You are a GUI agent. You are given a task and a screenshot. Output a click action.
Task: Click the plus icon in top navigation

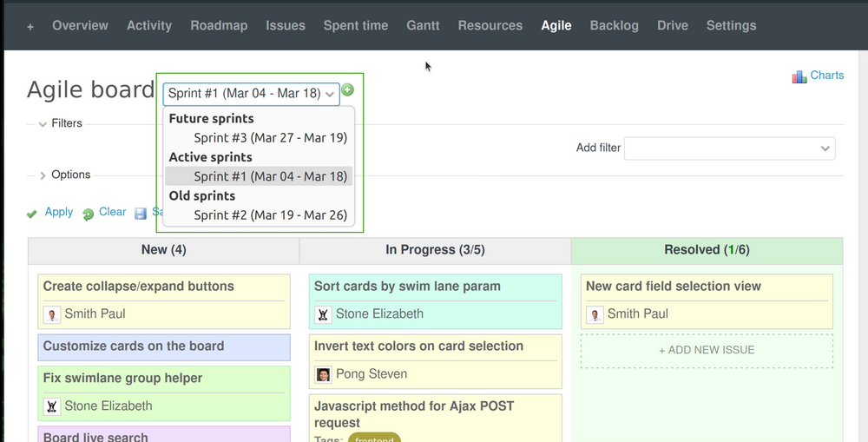(x=30, y=26)
